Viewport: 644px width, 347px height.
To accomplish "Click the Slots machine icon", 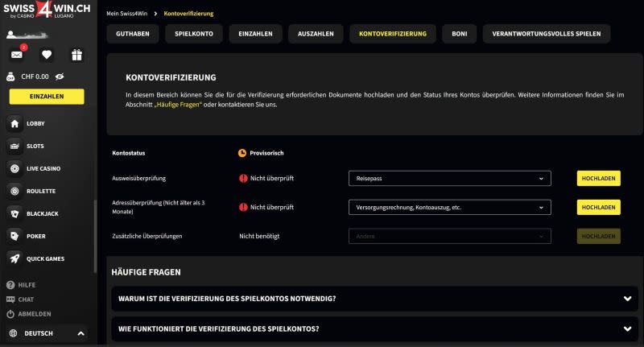I will [14, 146].
